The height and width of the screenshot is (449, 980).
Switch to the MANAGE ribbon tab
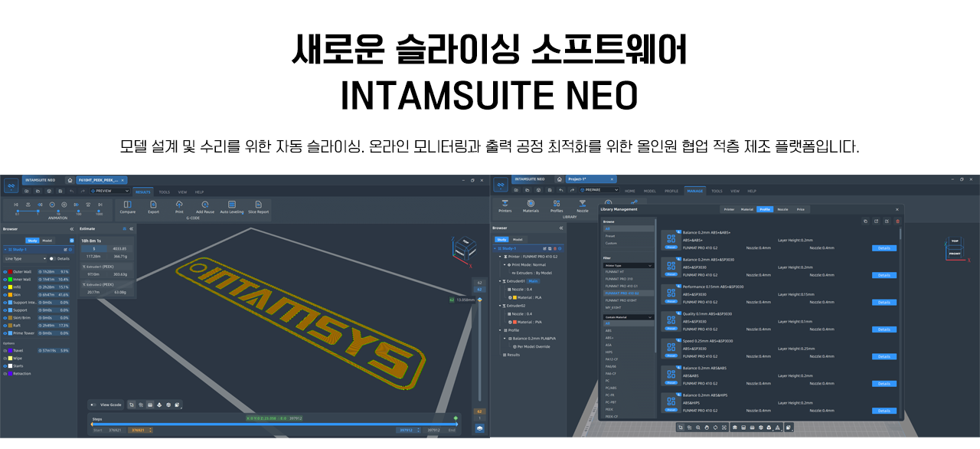[695, 191]
